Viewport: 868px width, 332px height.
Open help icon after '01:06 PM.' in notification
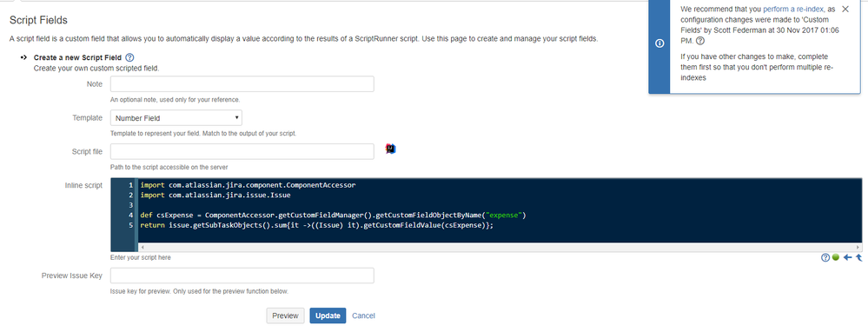[700, 41]
